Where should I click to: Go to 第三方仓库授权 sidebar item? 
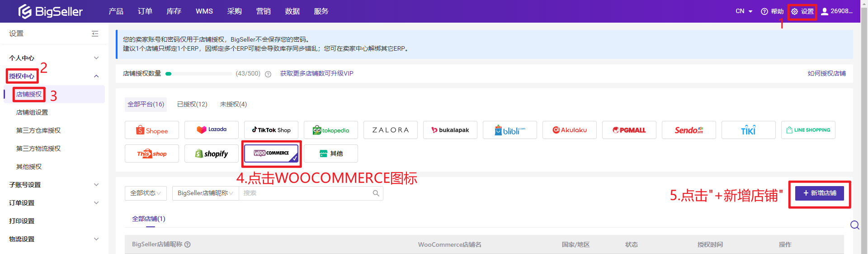pos(38,130)
